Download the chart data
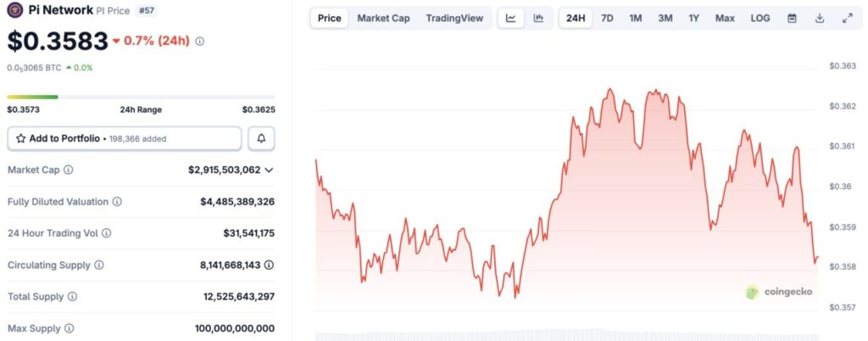The width and height of the screenshot is (868, 341). click(x=820, y=18)
